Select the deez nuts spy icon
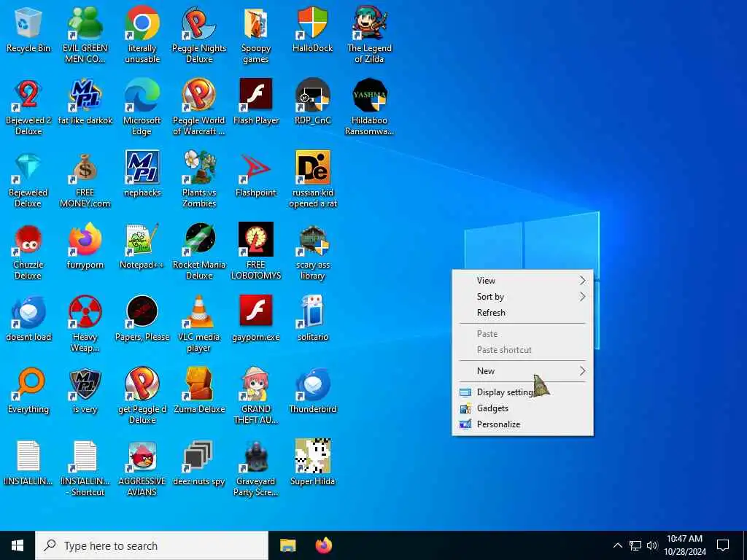The width and height of the screenshot is (747, 560). pyautogui.click(x=199, y=463)
